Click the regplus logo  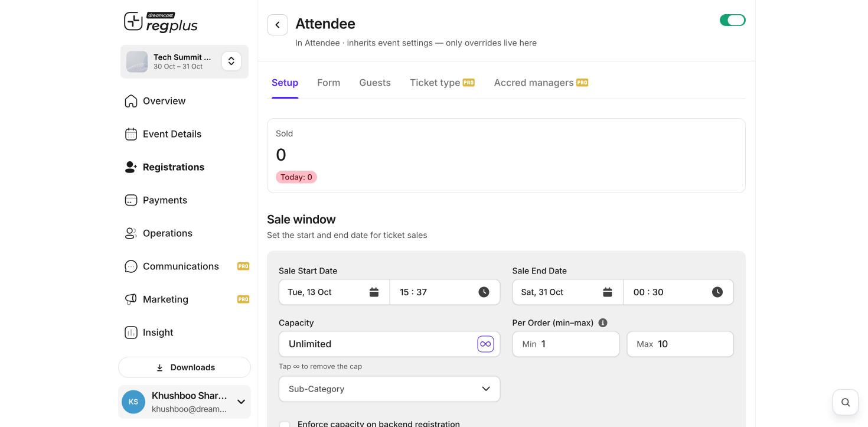coord(161,22)
